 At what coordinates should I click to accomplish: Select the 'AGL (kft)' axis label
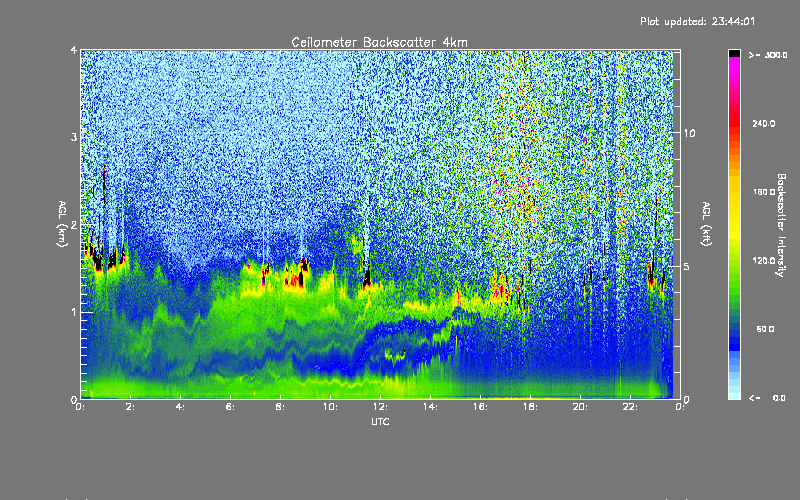pyautogui.click(x=706, y=224)
